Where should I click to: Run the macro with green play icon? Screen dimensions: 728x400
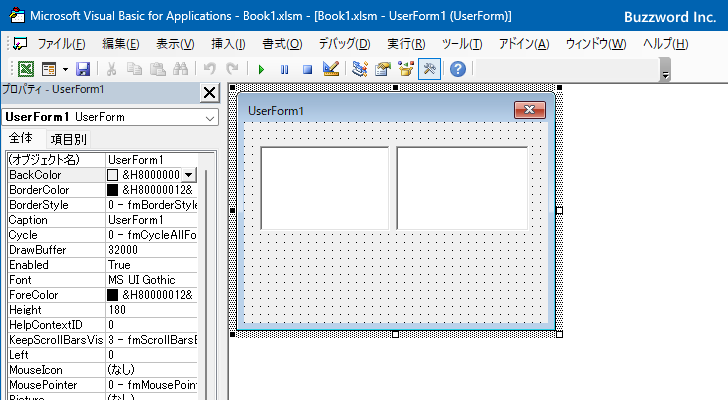tap(261, 70)
